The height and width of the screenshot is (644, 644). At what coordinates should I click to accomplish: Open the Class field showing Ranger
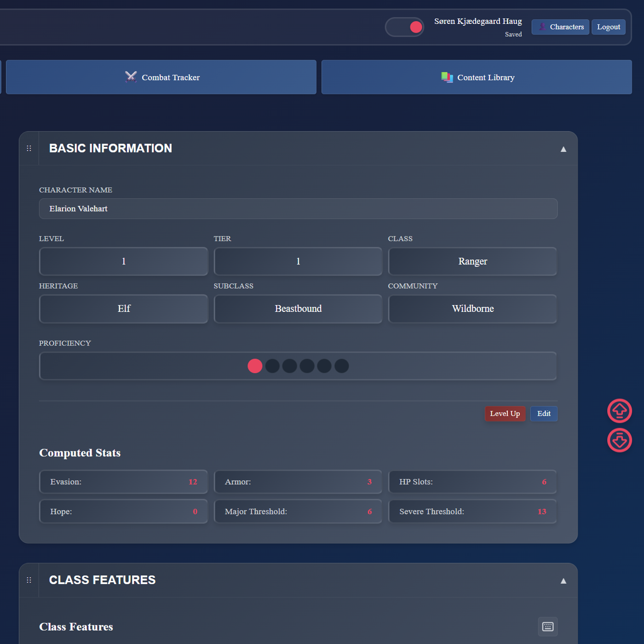point(472,261)
